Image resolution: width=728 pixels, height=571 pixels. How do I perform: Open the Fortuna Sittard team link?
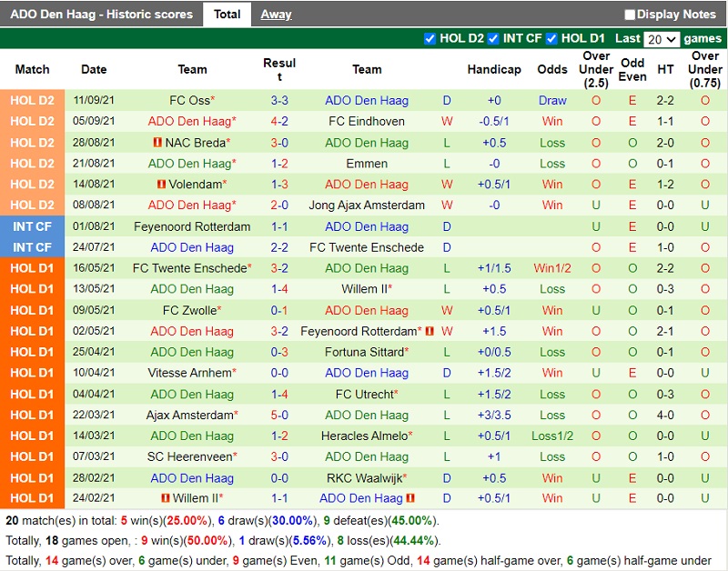tap(363, 353)
